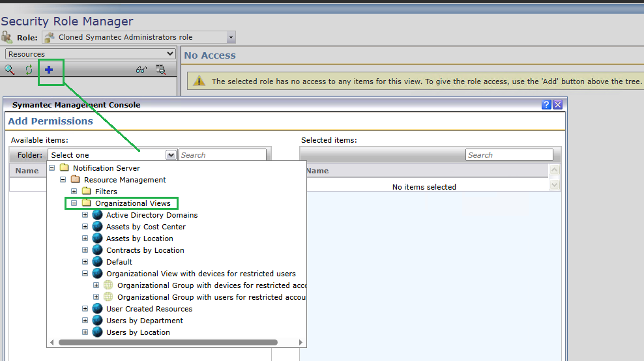Click the Selected items scroll up arrow
Viewport: 644px width, 361px height.
(555, 169)
